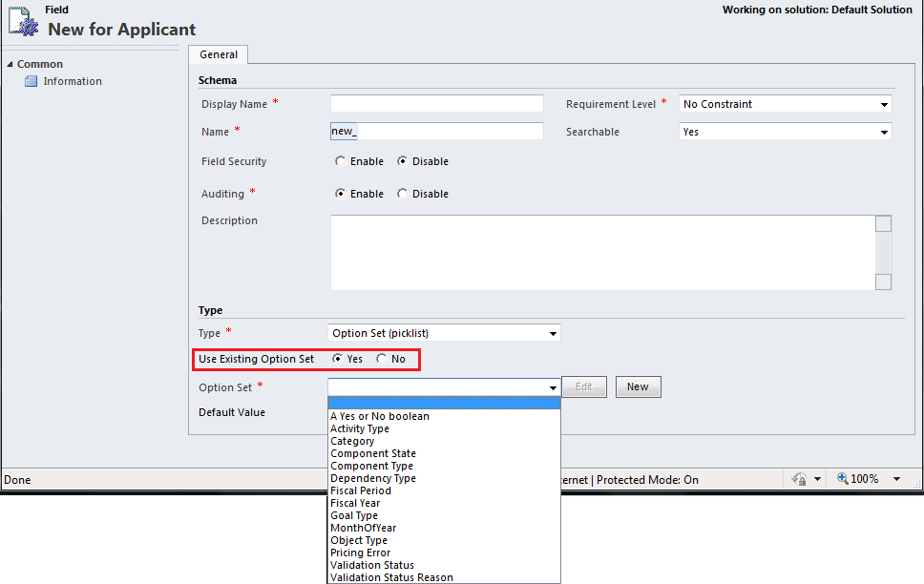Image resolution: width=924 pixels, height=584 pixels.
Task: Open the Type dropdown showing Option Set (picklist)
Action: [554, 333]
